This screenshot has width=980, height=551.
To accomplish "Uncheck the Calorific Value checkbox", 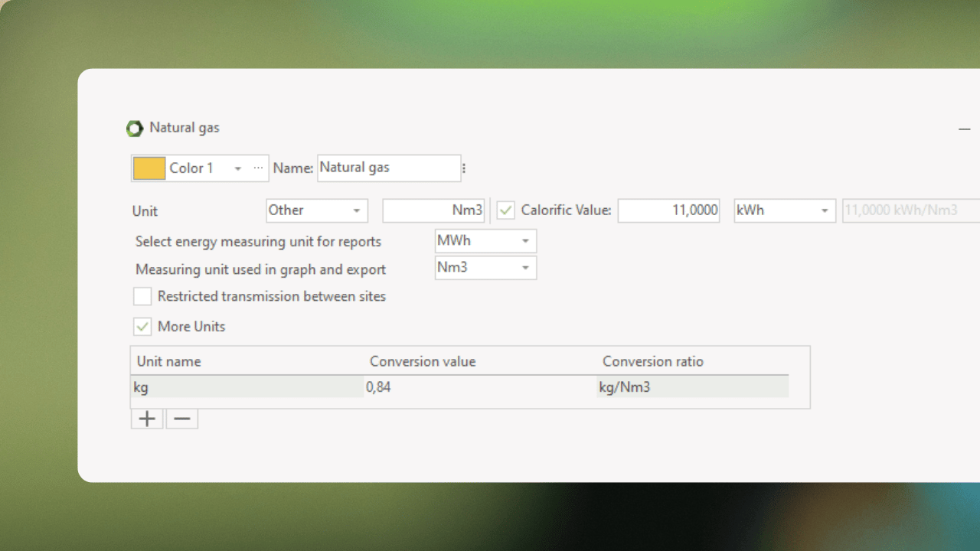I will (506, 210).
